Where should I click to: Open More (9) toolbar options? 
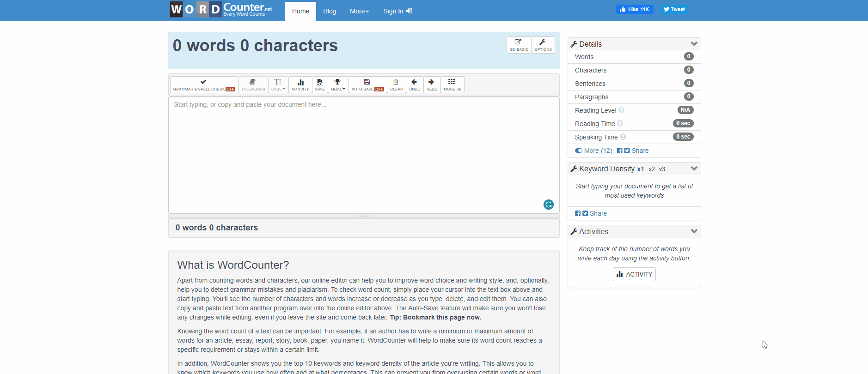pyautogui.click(x=452, y=85)
